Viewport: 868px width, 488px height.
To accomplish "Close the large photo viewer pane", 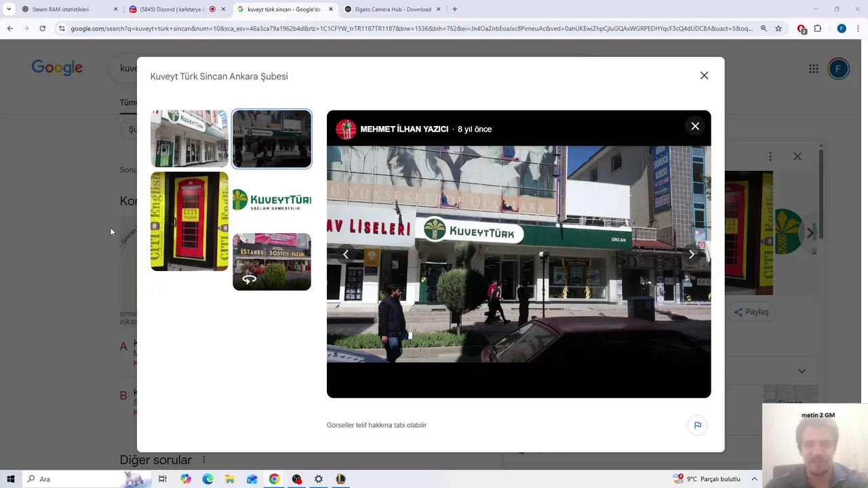I will point(695,126).
